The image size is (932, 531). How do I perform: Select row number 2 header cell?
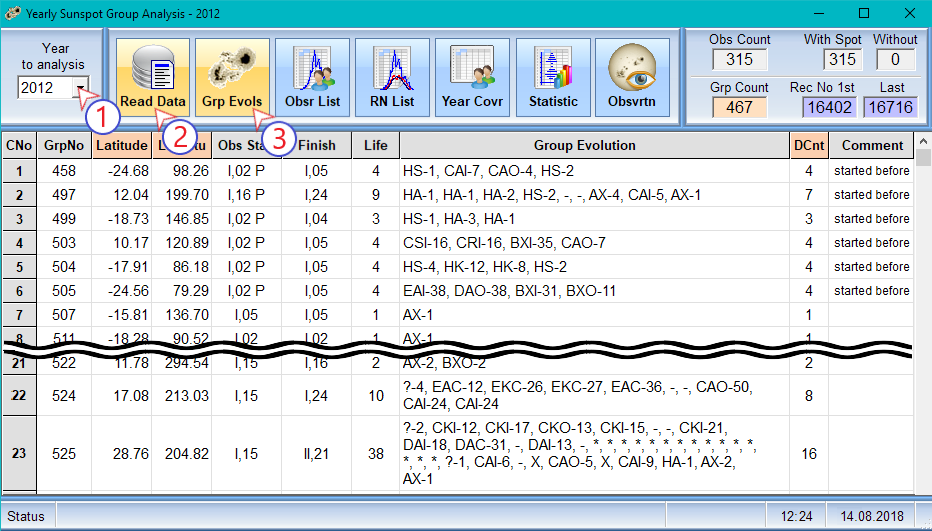(x=19, y=195)
